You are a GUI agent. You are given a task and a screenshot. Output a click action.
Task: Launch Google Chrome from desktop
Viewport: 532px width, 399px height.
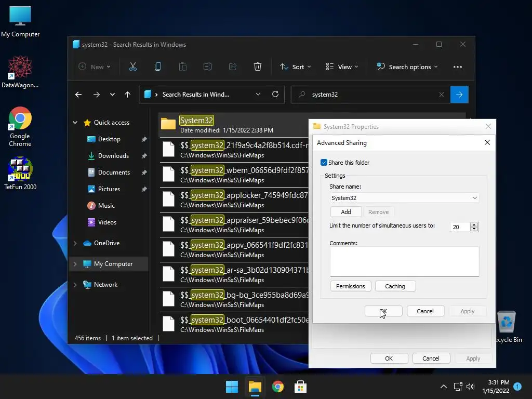[20, 127]
